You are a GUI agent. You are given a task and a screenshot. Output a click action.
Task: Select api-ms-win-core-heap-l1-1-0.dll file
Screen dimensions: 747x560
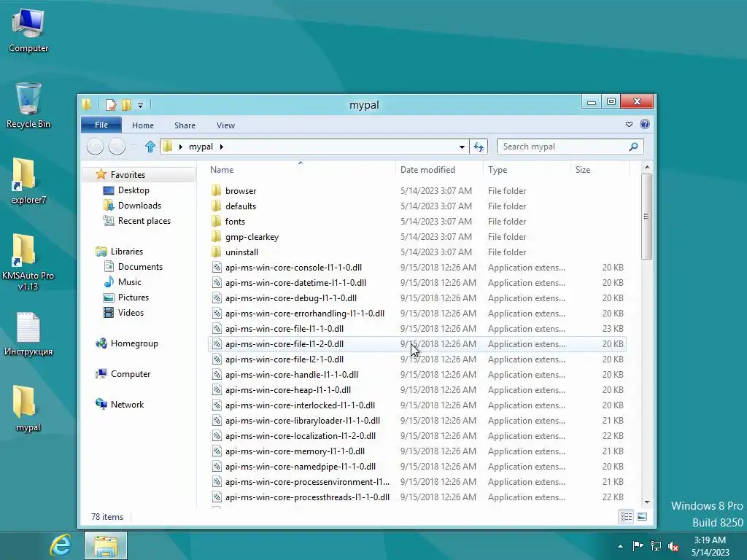pyautogui.click(x=417, y=389)
